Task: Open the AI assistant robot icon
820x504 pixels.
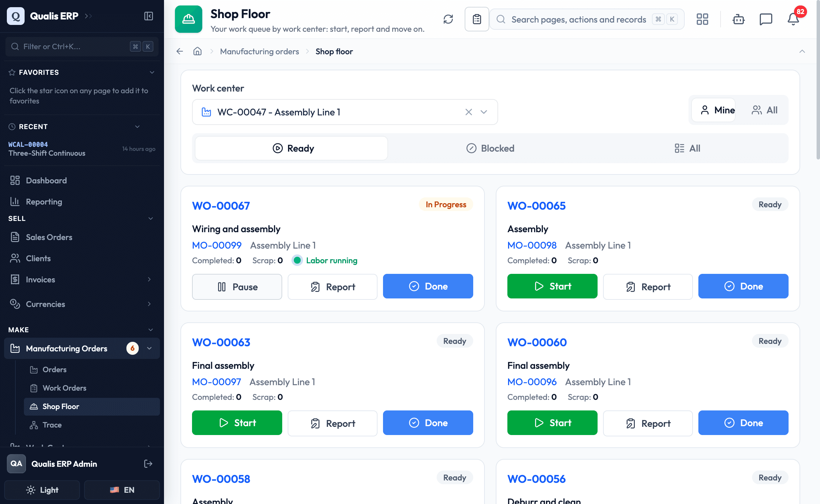Action: [x=738, y=19]
